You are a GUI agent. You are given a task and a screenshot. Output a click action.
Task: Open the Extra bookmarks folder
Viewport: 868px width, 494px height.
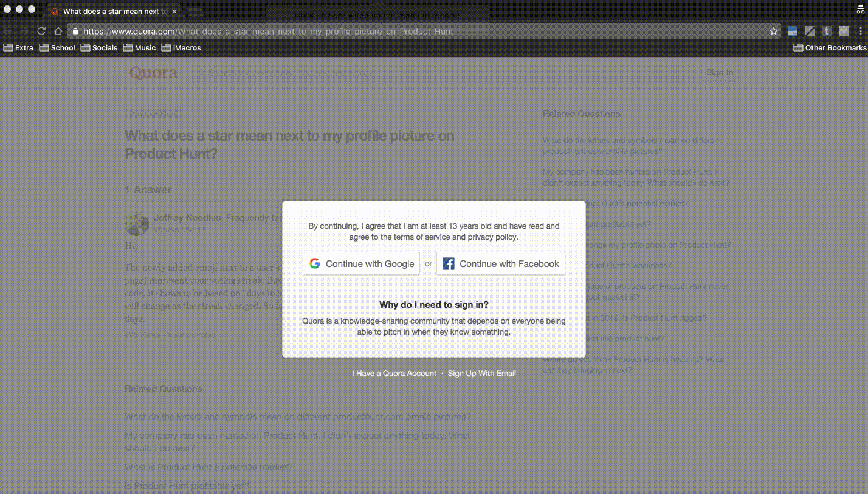(18, 47)
